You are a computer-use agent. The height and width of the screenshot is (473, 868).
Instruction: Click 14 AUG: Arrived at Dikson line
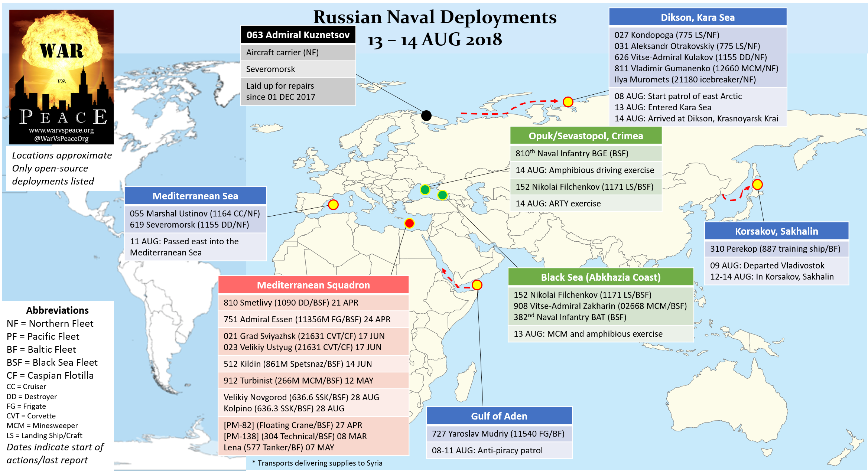pos(696,118)
